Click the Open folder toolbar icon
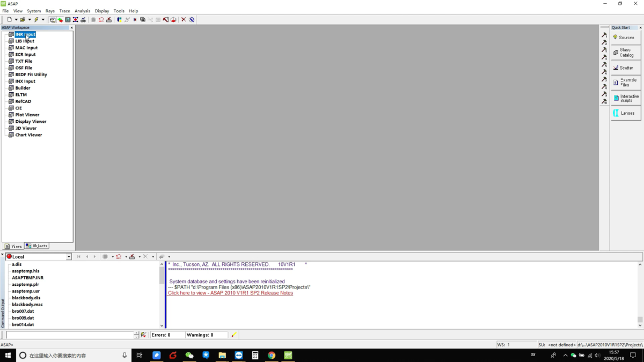The height and width of the screenshot is (362, 644). tap(23, 20)
